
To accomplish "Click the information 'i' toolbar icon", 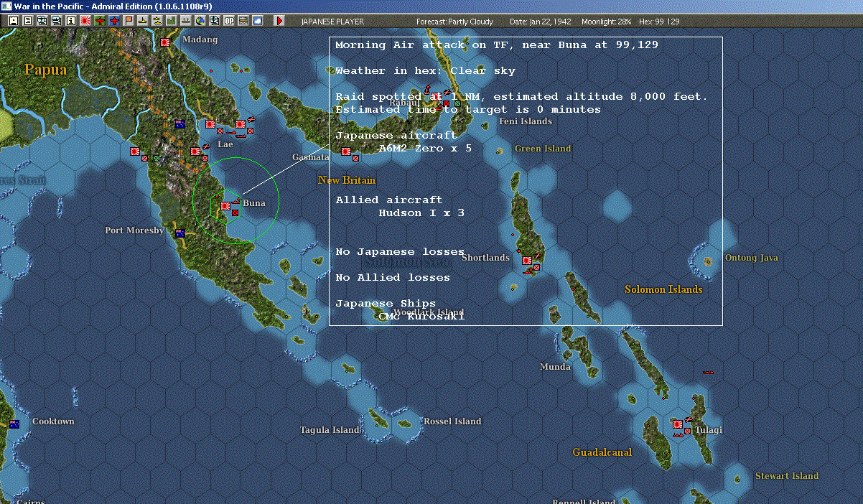I will point(70,22).
